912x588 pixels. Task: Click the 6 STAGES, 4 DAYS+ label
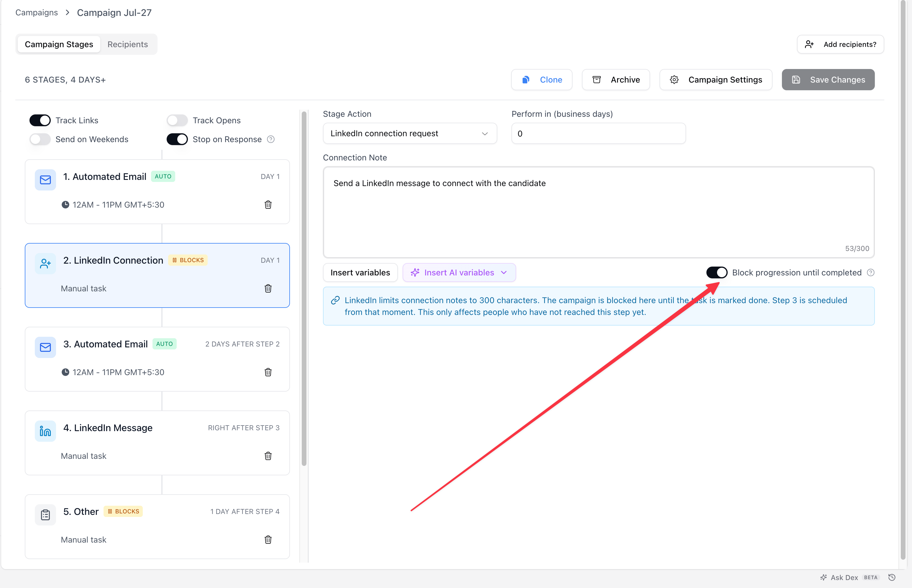pos(65,79)
